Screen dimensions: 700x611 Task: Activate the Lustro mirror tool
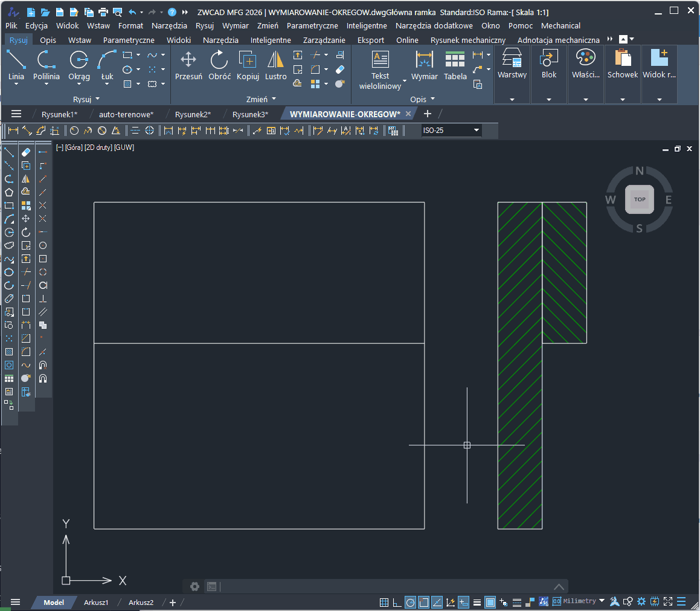tap(275, 65)
